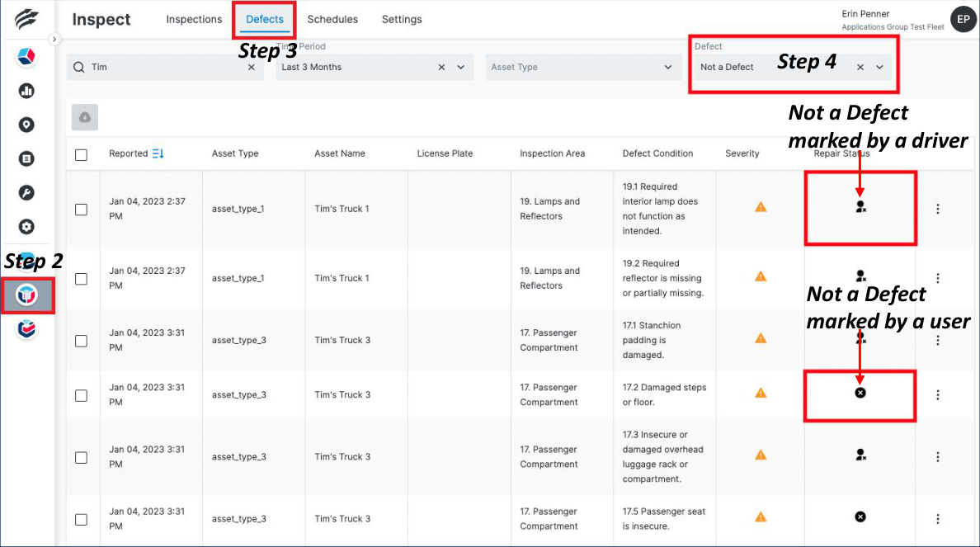Screen dimensions: 980x547
Task: Open the three-dot menu for the first defect row
Action: click(938, 209)
